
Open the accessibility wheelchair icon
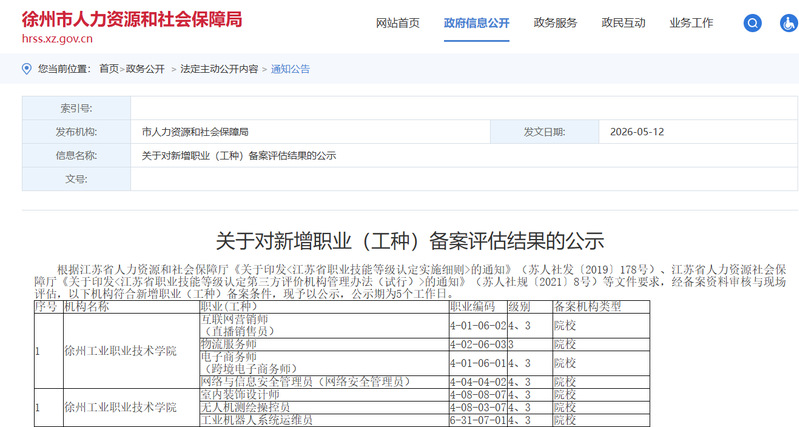click(789, 23)
